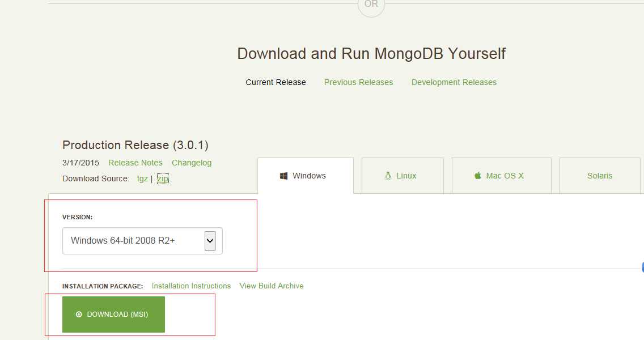Viewport: 644px width, 340px height.
Task: Click the Apple logo icon on the Mac tab
Action: coord(478,176)
